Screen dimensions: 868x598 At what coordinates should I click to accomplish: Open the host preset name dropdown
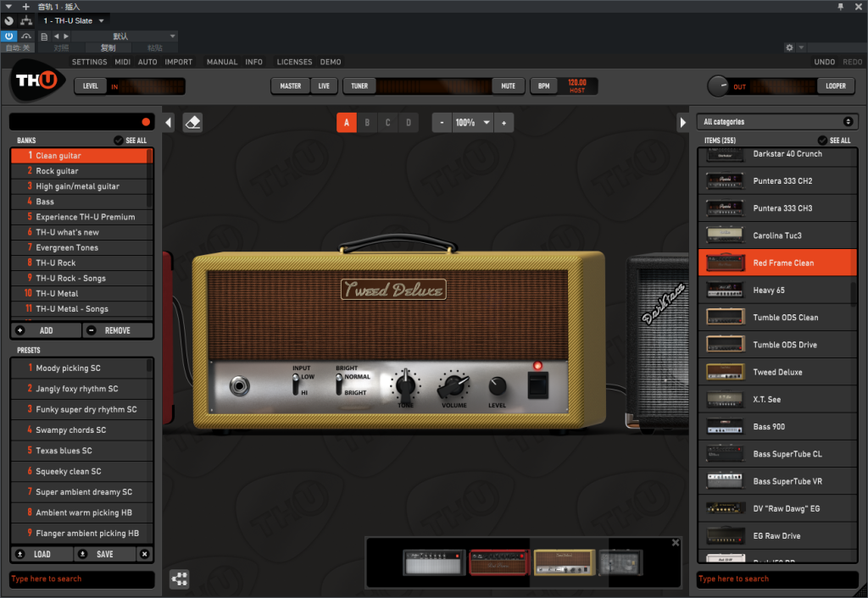click(124, 36)
